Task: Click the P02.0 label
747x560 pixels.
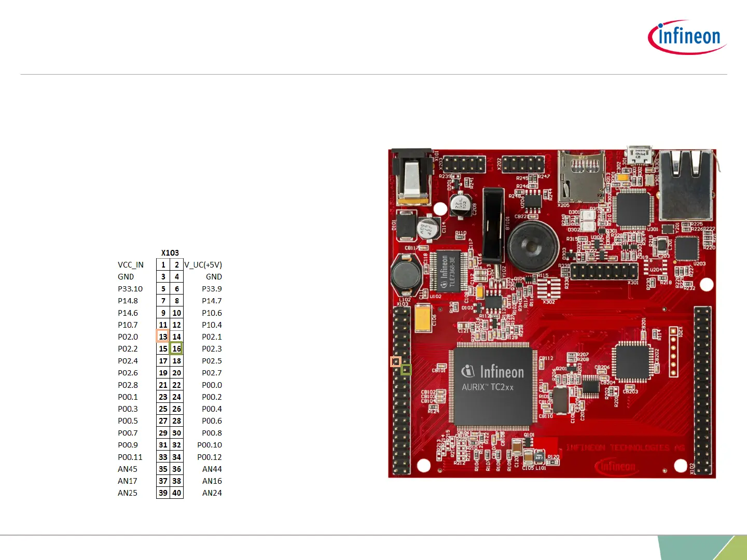Action: pyautogui.click(x=128, y=337)
